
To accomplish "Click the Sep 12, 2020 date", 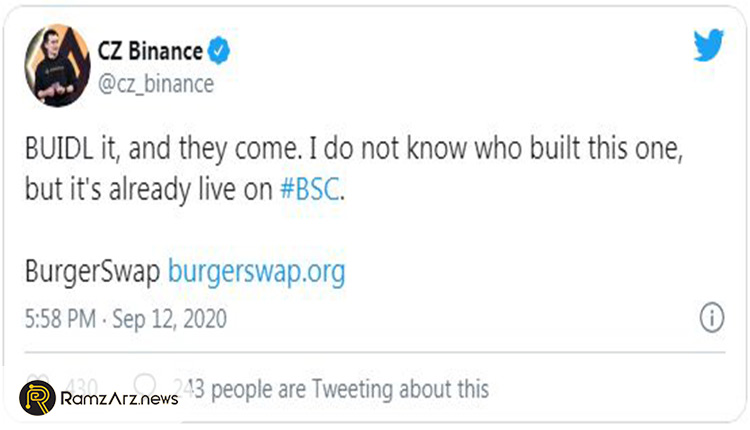I will [170, 320].
